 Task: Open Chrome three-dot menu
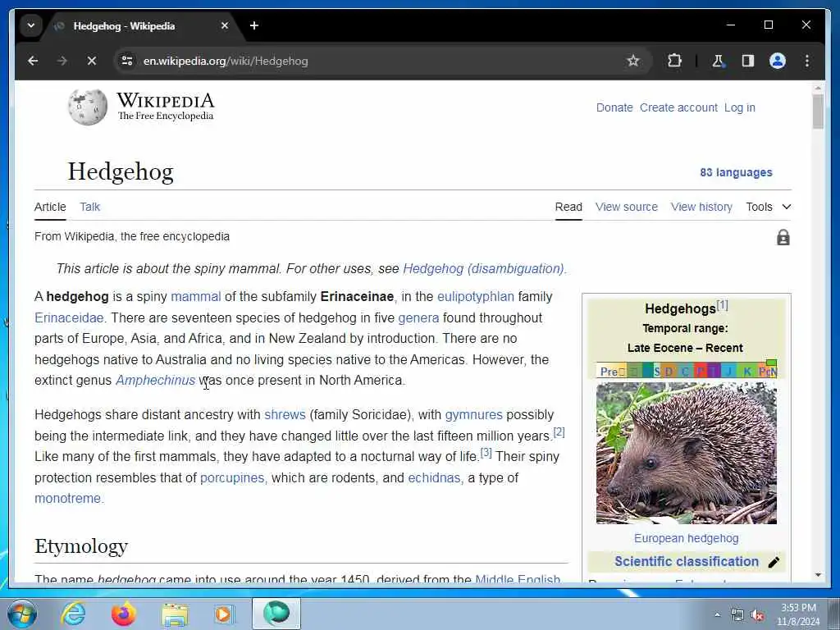coord(807,61)
